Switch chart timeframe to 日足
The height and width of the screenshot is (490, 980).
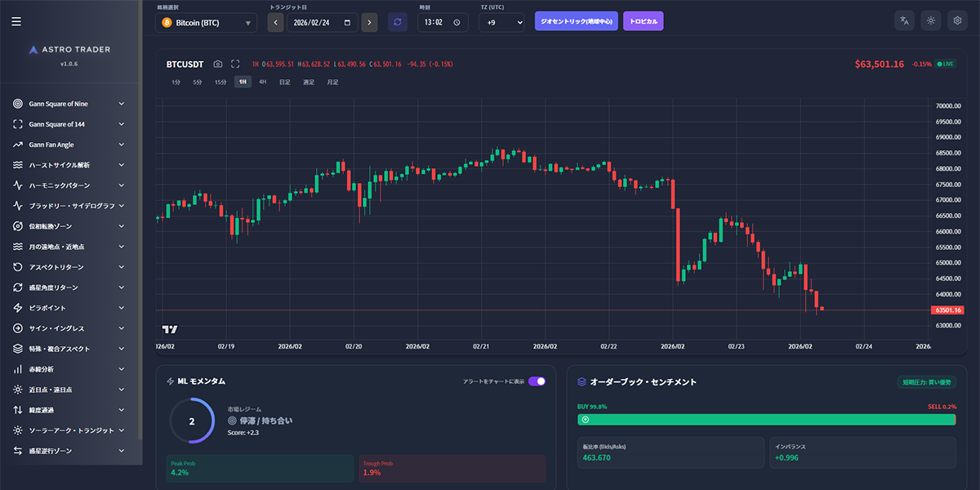pos(283,82)
